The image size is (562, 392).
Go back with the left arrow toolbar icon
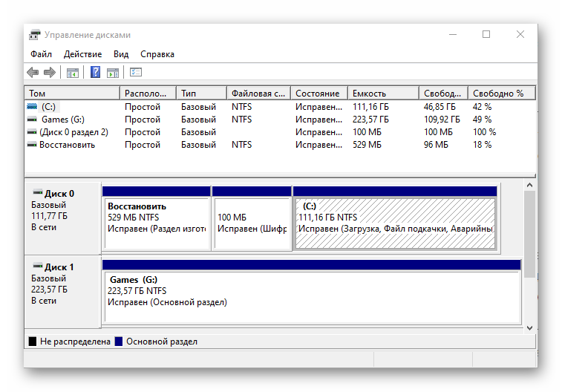point(33,72)
